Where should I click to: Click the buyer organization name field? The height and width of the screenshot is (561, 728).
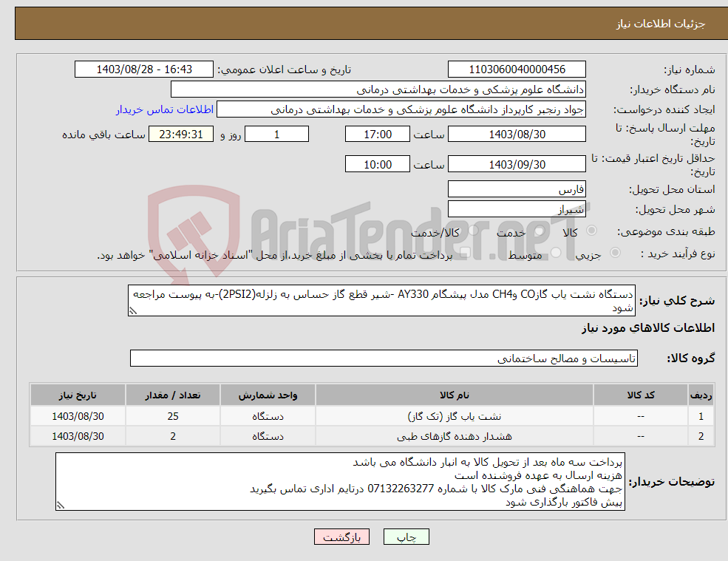coord(378,89)
